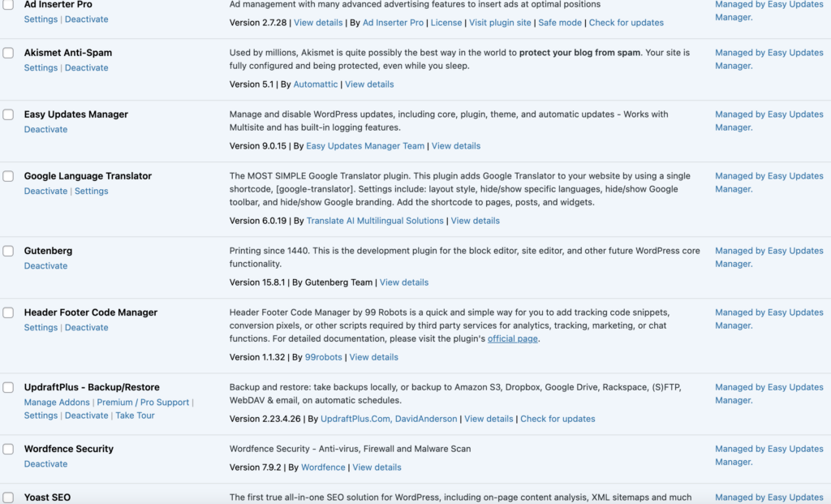Click the Yoast SEO plugin name
This screenshot has width=831, height=504.
[47, 498]
